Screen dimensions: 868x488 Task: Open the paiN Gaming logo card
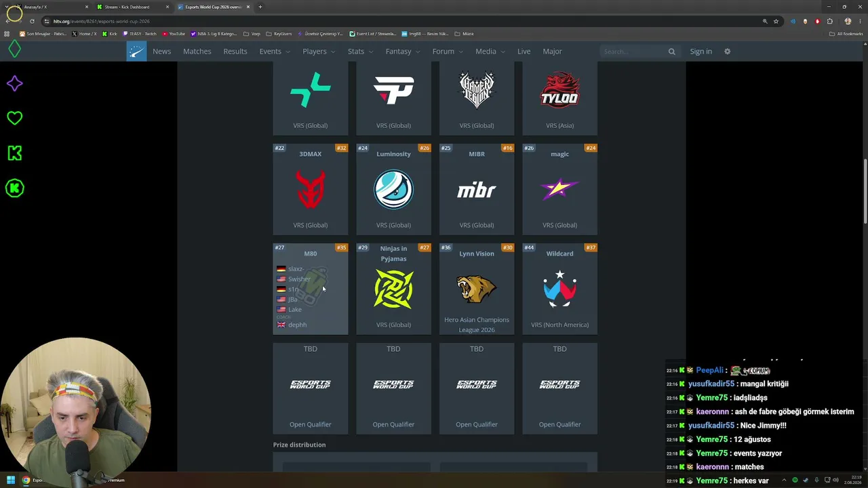tap(393, 90)
